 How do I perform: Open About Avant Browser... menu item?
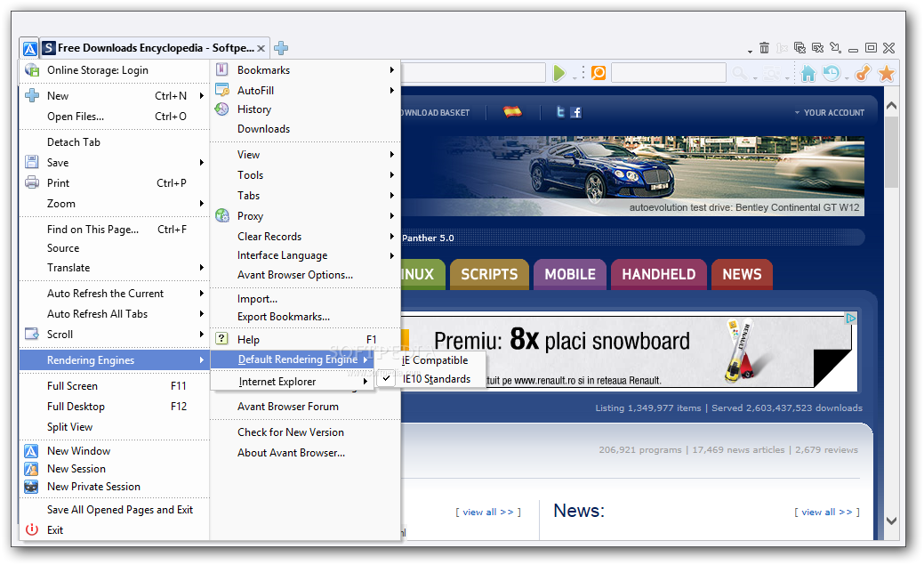(x=305, y=453)
